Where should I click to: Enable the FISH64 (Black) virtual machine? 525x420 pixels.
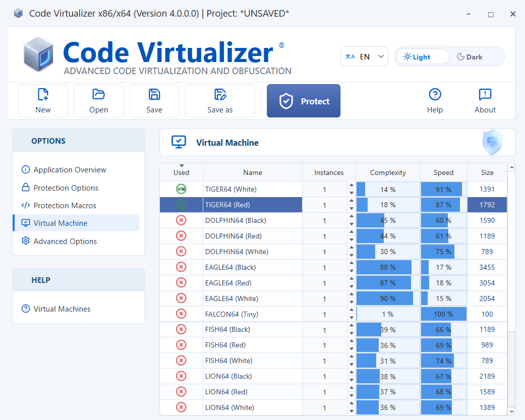coord(181,329)
